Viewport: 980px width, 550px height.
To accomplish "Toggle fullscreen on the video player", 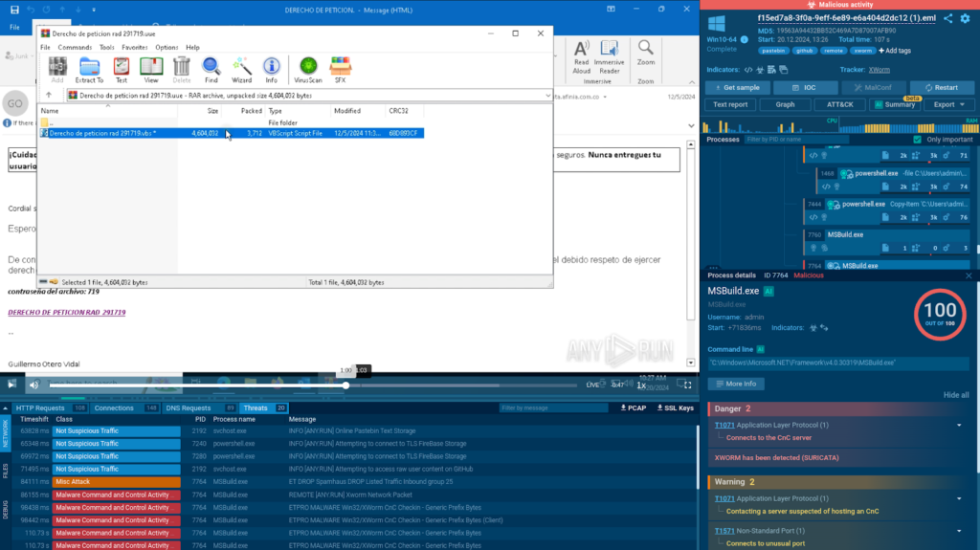I will 684,385.
